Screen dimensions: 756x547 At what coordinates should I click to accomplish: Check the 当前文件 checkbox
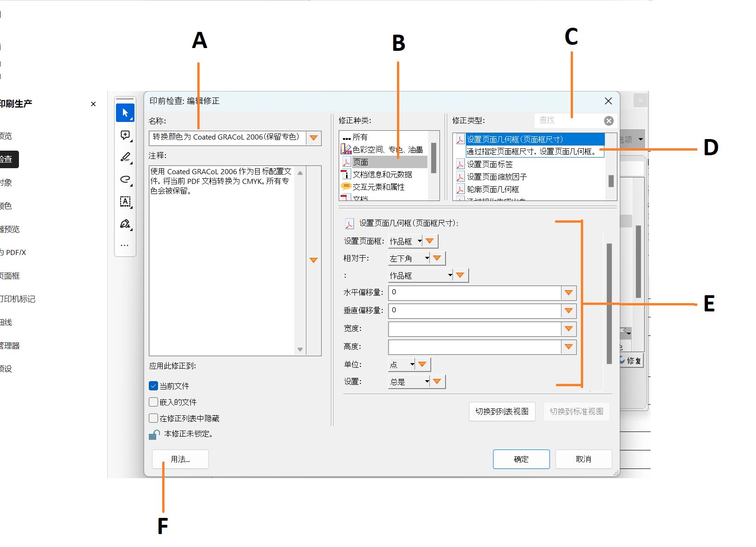pos(153,386)
